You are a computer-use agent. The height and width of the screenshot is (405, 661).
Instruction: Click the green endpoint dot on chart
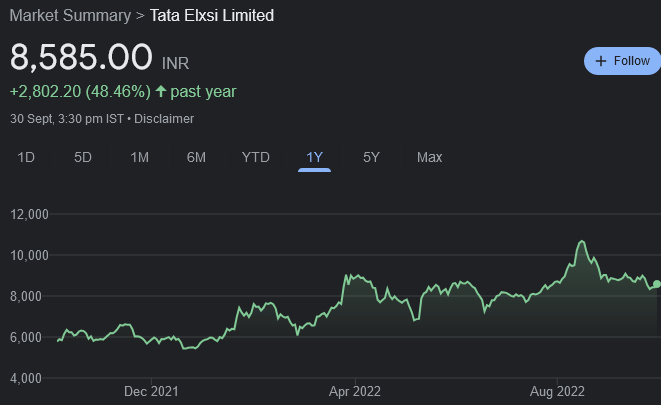656,284
